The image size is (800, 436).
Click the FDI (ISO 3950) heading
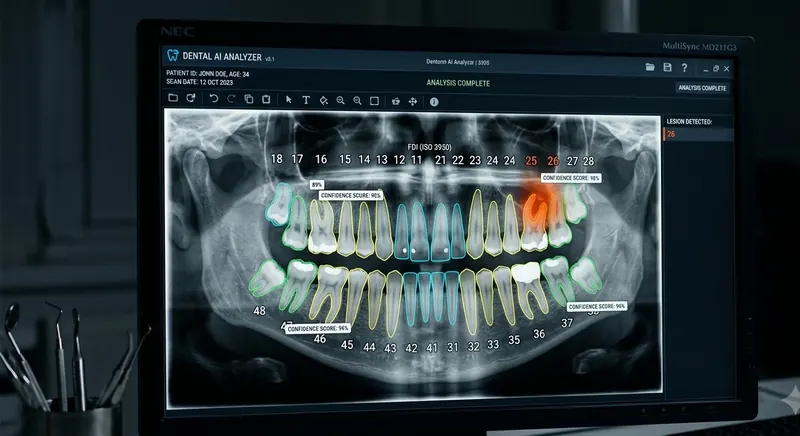429,147
